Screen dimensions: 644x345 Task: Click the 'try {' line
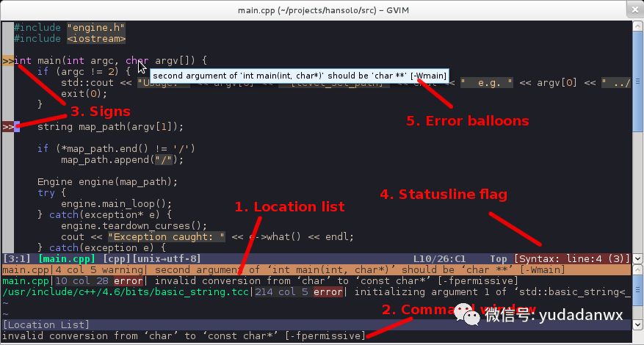[x=51, y=192]
